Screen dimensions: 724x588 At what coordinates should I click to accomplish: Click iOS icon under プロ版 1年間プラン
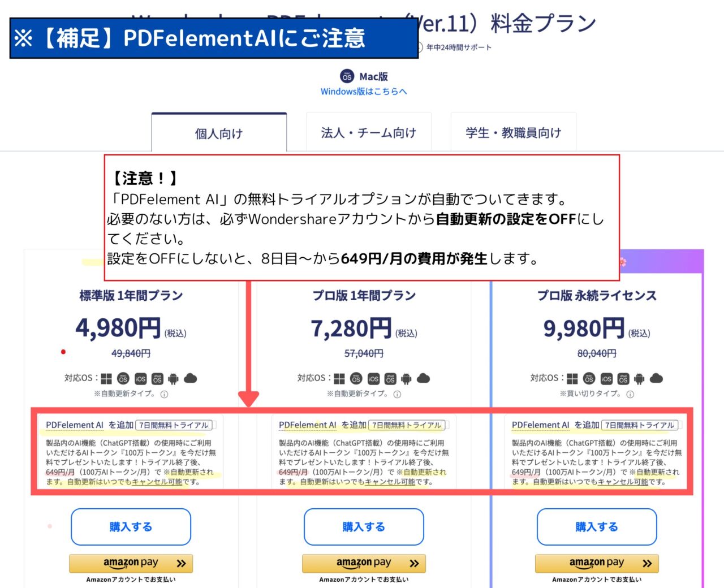(373, 379)
